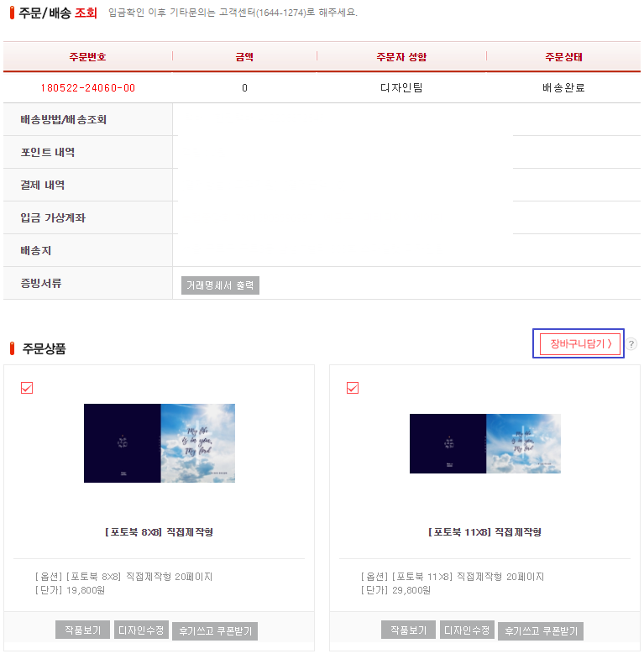The width and height of the screenshot is (644, 659).
Task: Open order number 180522-24060-00
Action: click(88, 88)
